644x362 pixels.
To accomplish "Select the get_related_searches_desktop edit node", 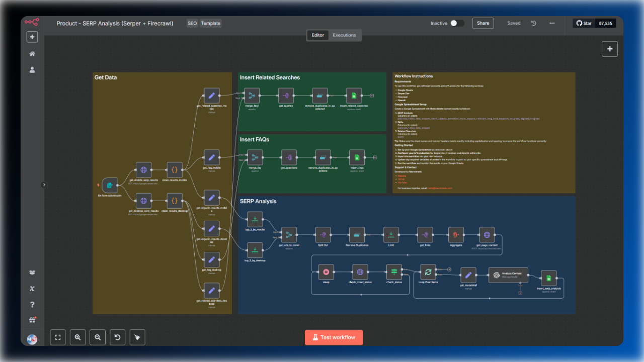I will (211, 291).
